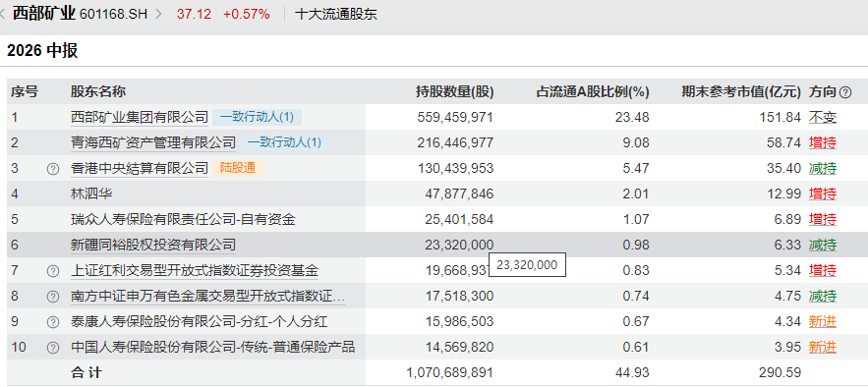Click 增持 direction for 瑞众人寿保险
Screen dimensions: 868x387
pyautogui.click(x=822, y=219)
